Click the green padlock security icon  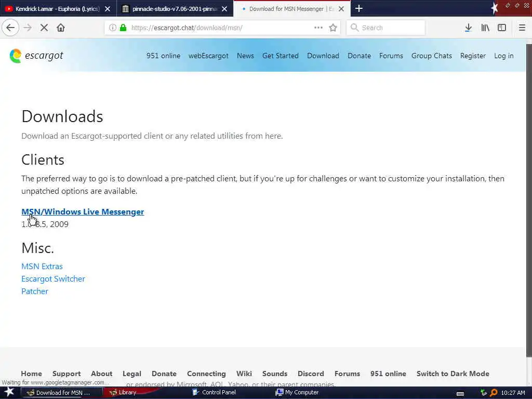[x=123, y=28]
